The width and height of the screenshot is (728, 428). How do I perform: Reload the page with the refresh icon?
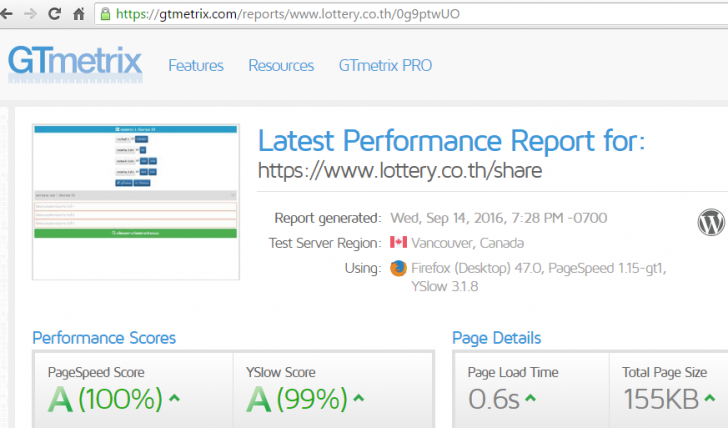click(55, 14)
